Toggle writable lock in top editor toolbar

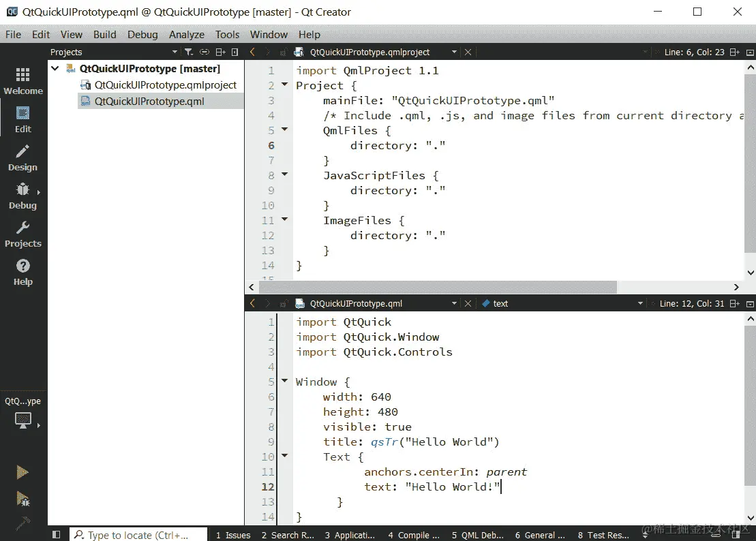click(x=283, y=52)
